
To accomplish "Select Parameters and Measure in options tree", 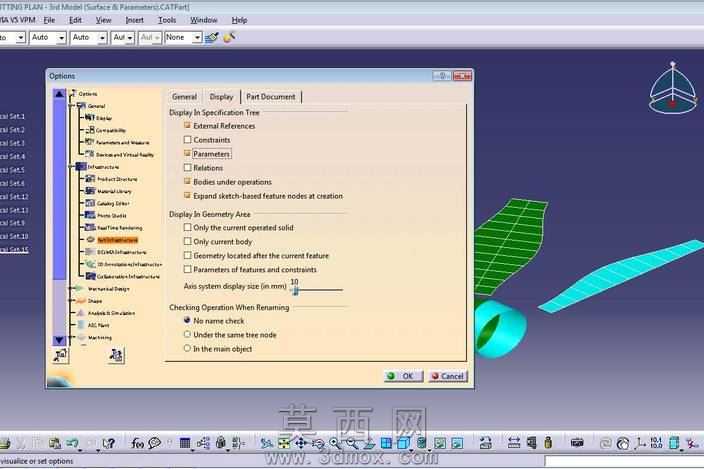I will click(117, 142).
